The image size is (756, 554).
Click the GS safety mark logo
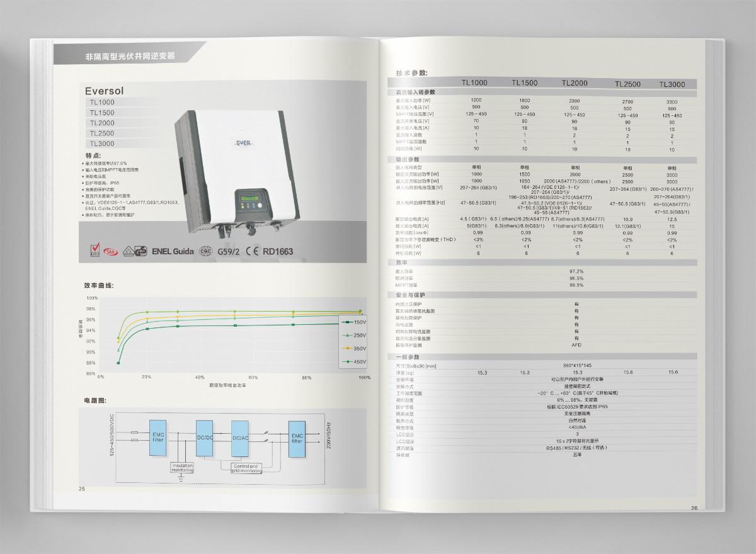coord(141,251)
